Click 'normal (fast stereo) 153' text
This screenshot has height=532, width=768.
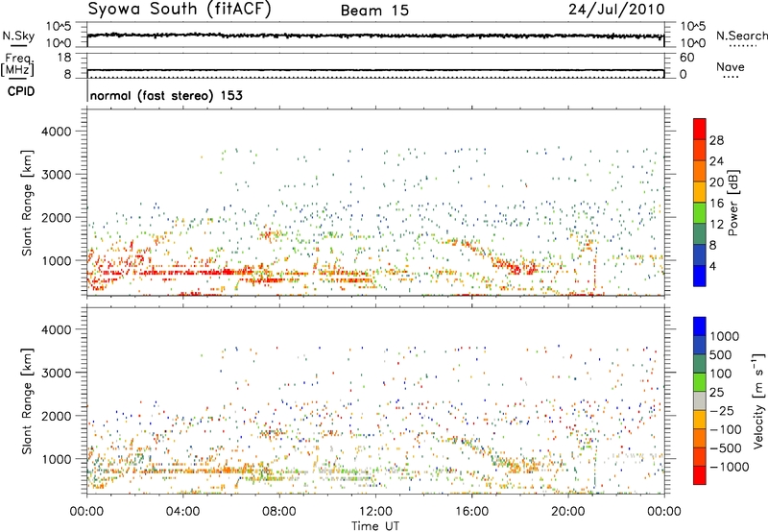point(166,95)
